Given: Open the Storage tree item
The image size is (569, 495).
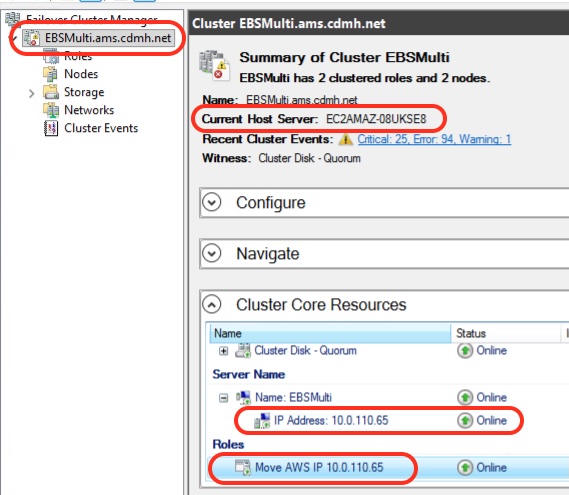Looking at the screenshot, I should click(84, 92).
